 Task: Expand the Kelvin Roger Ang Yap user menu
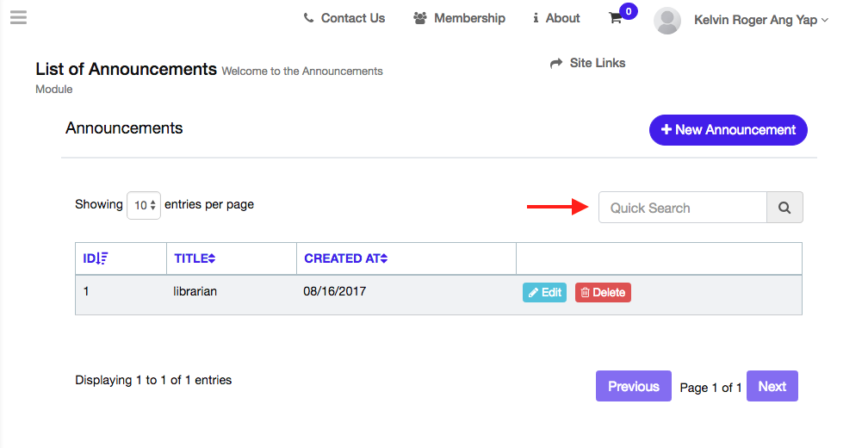click(x=760, y=20)
